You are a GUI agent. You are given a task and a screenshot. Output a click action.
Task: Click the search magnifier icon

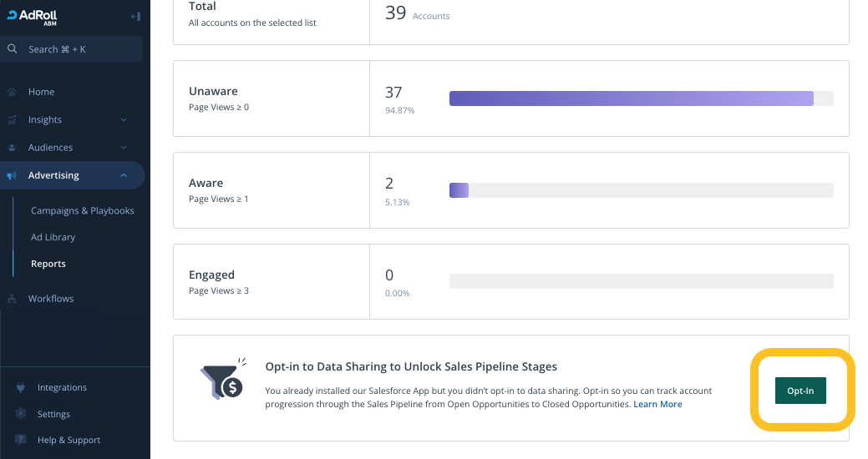pos(13,49)
